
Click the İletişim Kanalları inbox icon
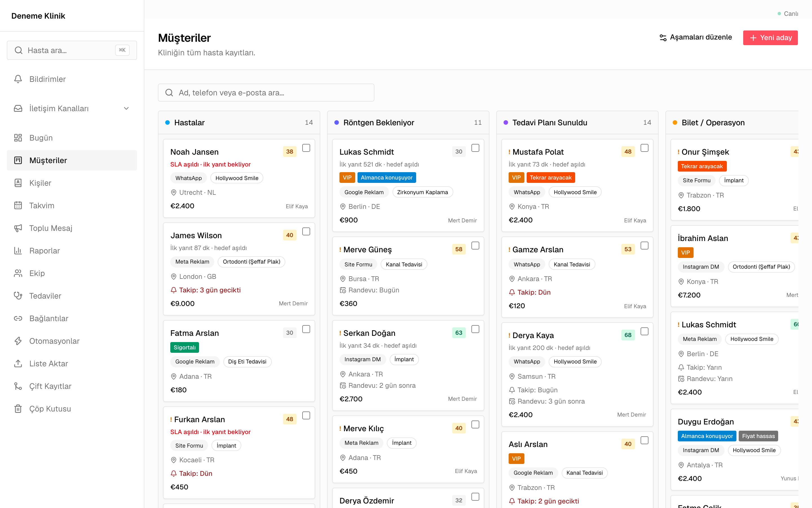coord(18,108)
